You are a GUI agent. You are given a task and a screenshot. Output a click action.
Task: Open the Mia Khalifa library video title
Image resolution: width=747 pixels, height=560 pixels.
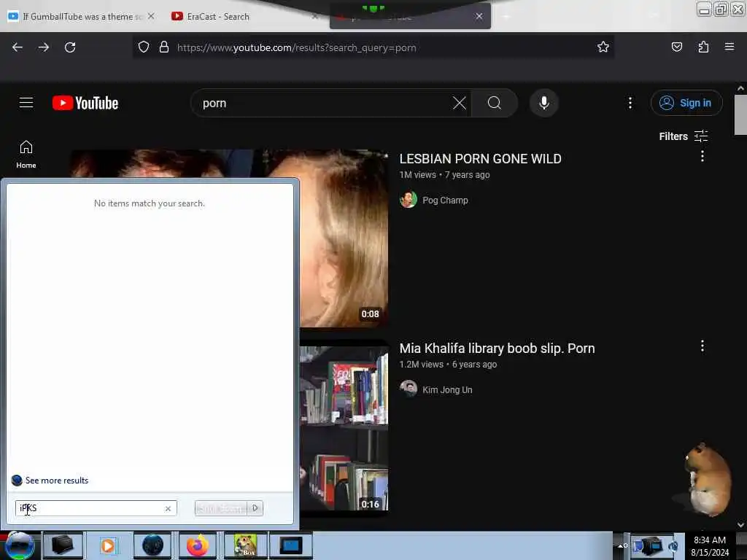tap(497, 348)
